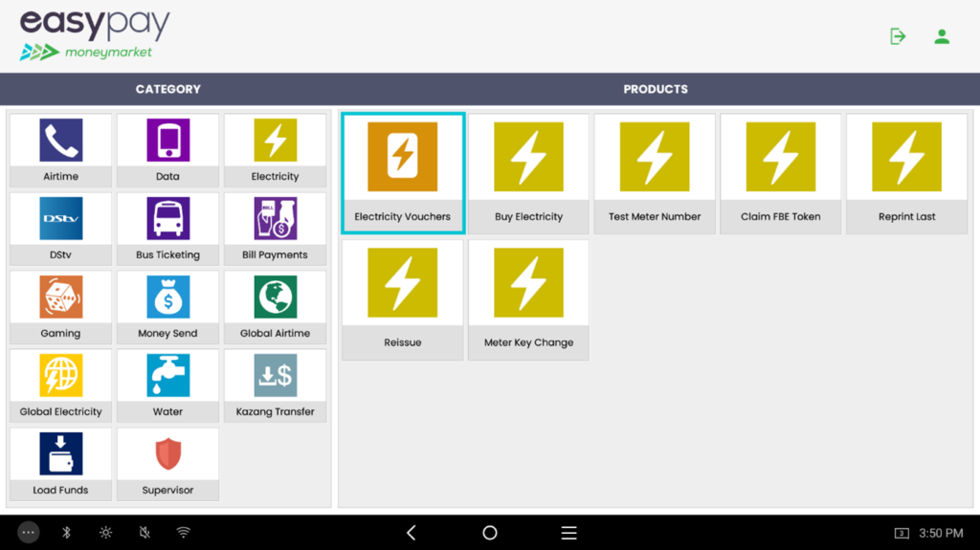Open the Supervisor shield tile
The width and height of the screenshot is (980, 550).
[167, 464]
